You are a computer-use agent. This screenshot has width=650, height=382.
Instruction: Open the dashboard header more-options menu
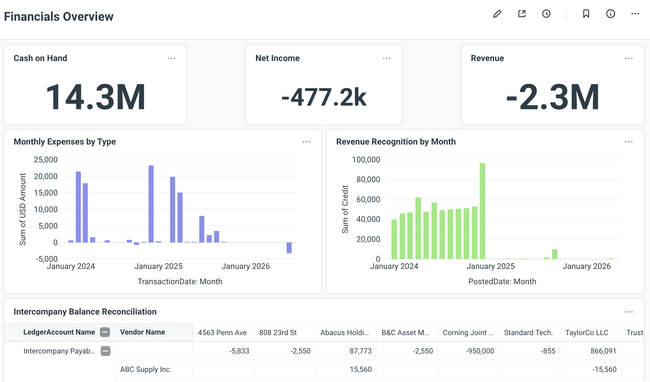(635, 14)
